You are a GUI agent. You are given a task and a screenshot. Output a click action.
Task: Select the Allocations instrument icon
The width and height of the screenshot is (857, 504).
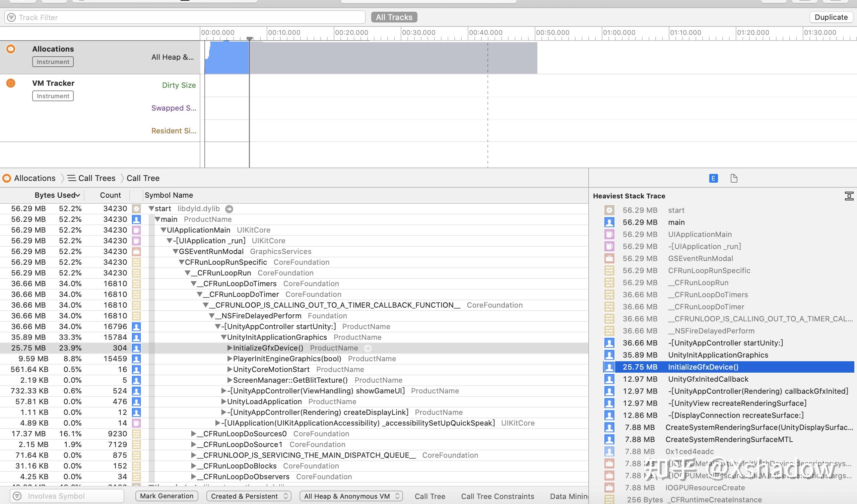(x=10, y=49)
